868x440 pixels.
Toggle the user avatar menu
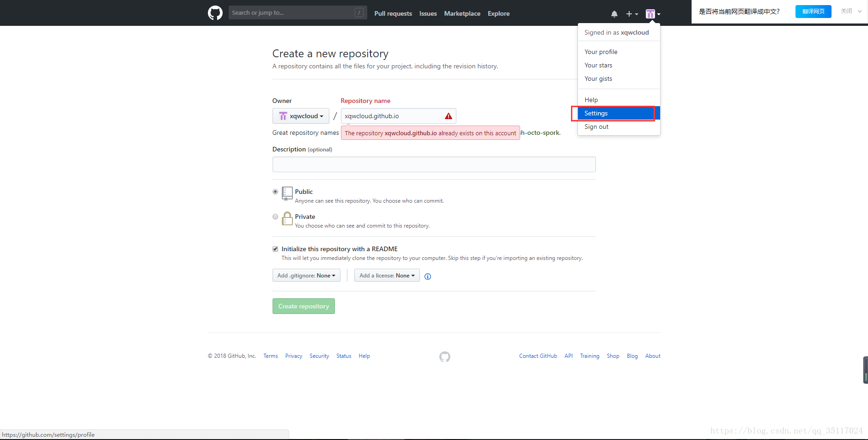tap(653, 14)
